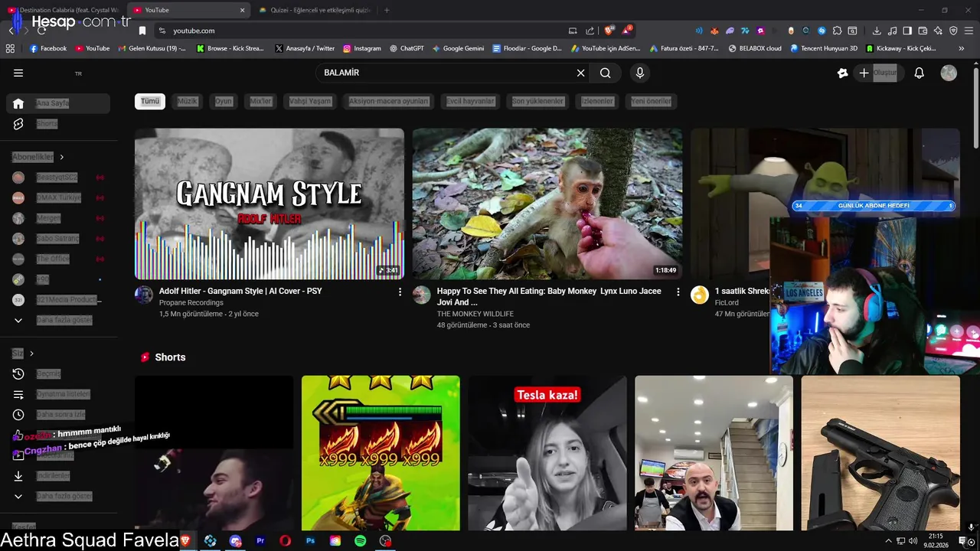Toggle the browser sidebar panel icon
The image size is (980, 551).
pyautogui.click(x=907, y=31)
